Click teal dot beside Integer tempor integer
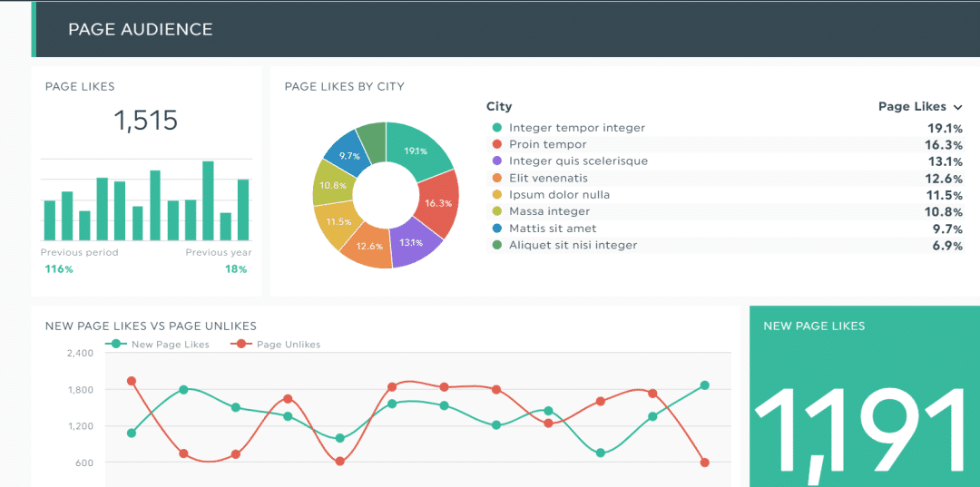Image resolution: width=980 pixels, height=487 pixels. (x=496, y=128)
